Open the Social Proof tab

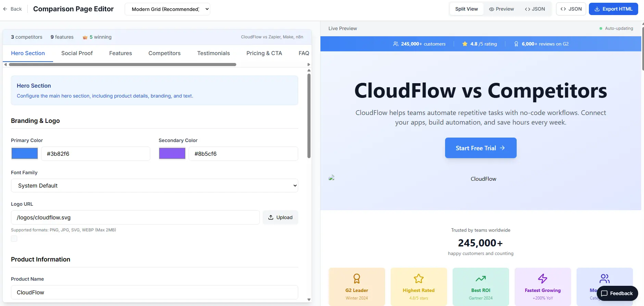pyautogui.click(x=77, y=53)
